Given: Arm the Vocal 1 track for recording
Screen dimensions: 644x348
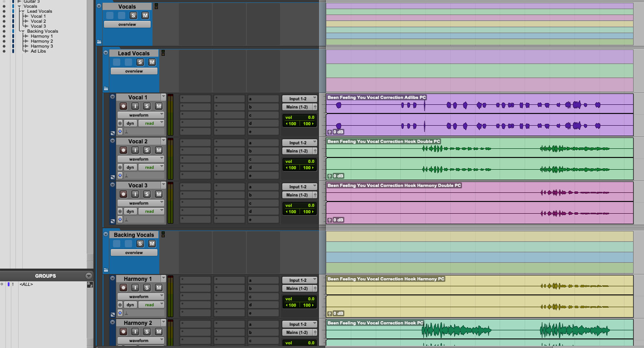Looking at the screenshot, I should tap(123, 106).
